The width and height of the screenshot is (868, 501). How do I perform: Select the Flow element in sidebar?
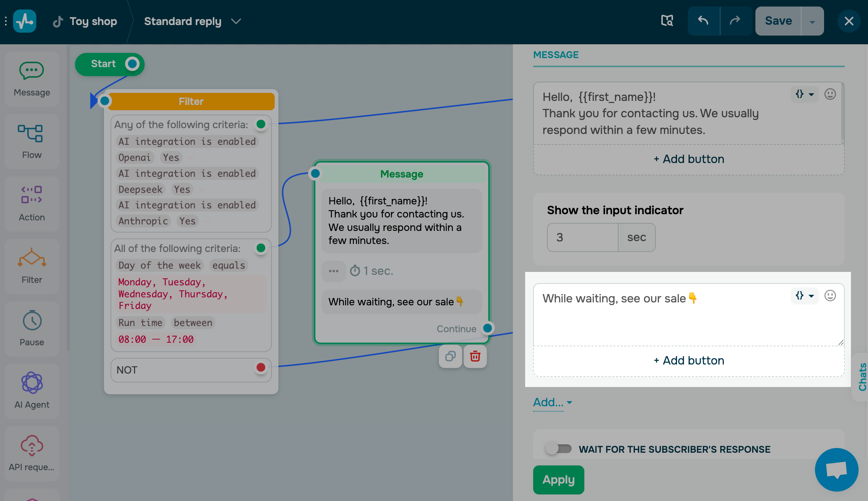32,141
